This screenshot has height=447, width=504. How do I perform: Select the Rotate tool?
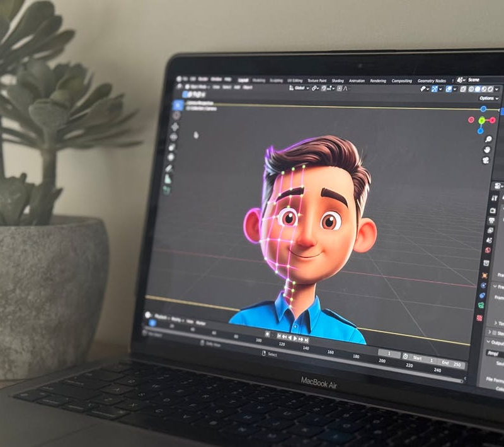tap(174, 137)
